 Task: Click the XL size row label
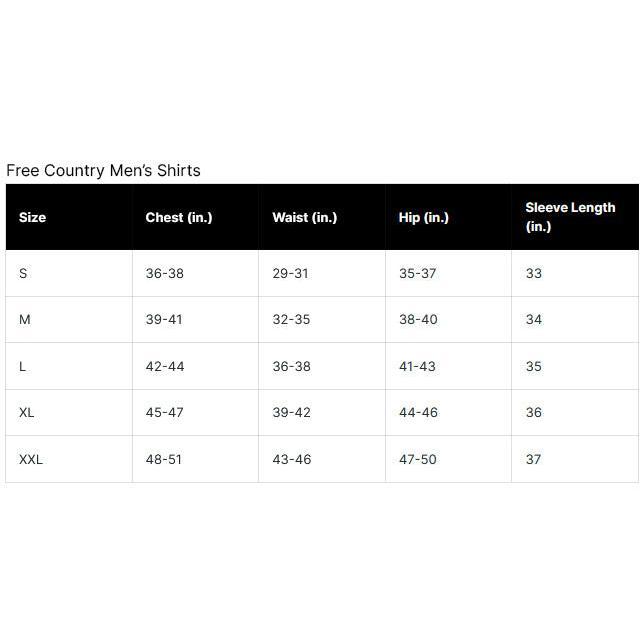click(27, 413)
